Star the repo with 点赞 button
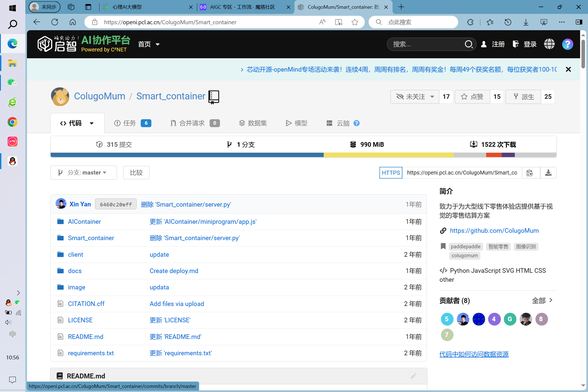This screenshot has height=392, width=588. click(472, 97)
